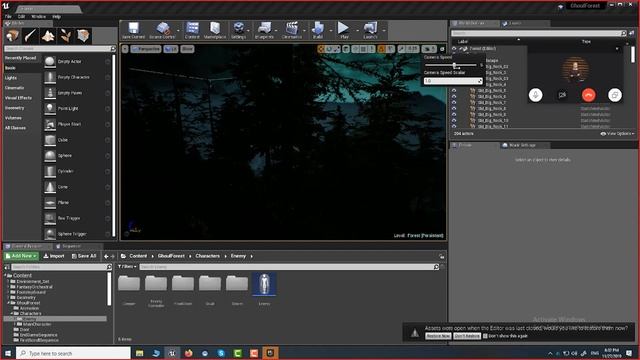Select the Geometry Editing mode icon
The height and width of the screenshot is (360, 640).
coord(83,36)
